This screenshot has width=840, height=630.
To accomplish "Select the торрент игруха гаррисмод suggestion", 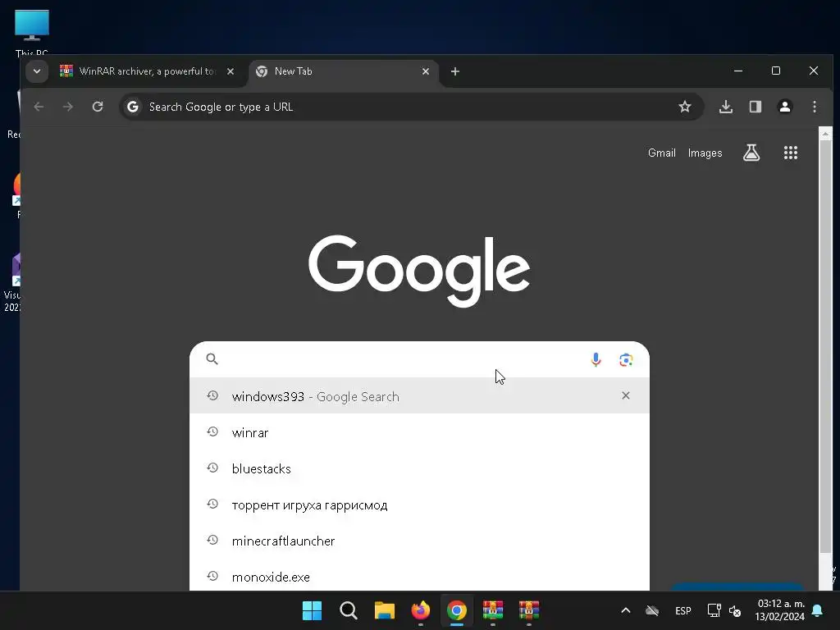I will tap(419, 504).
